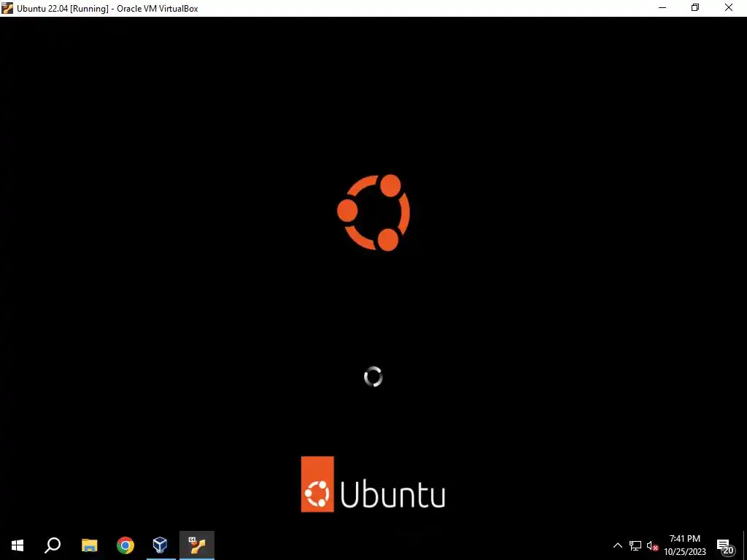Open the Action Center notifications icon
The image size is (747, 560).
click(x=725, y=546)
